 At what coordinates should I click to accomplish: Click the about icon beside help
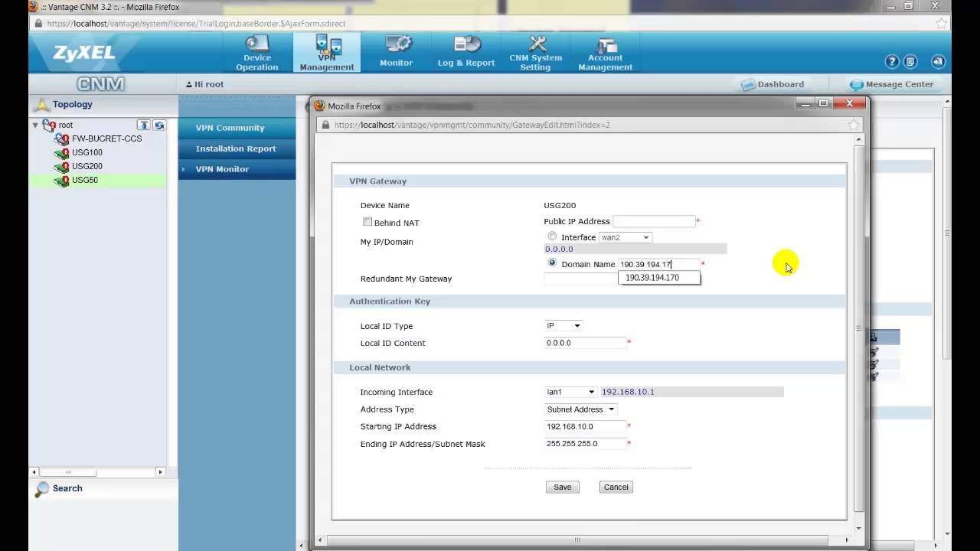[x=910, y=62]
